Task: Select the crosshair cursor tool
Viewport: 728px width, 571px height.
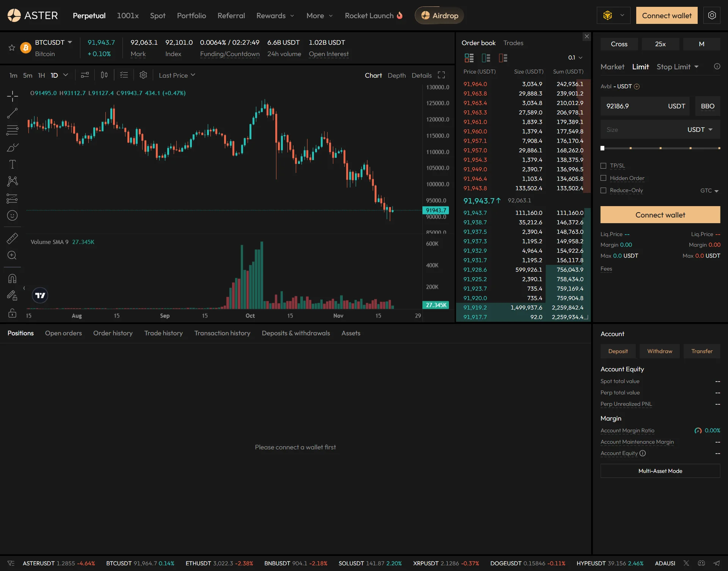Action: [x=13, y=96]
